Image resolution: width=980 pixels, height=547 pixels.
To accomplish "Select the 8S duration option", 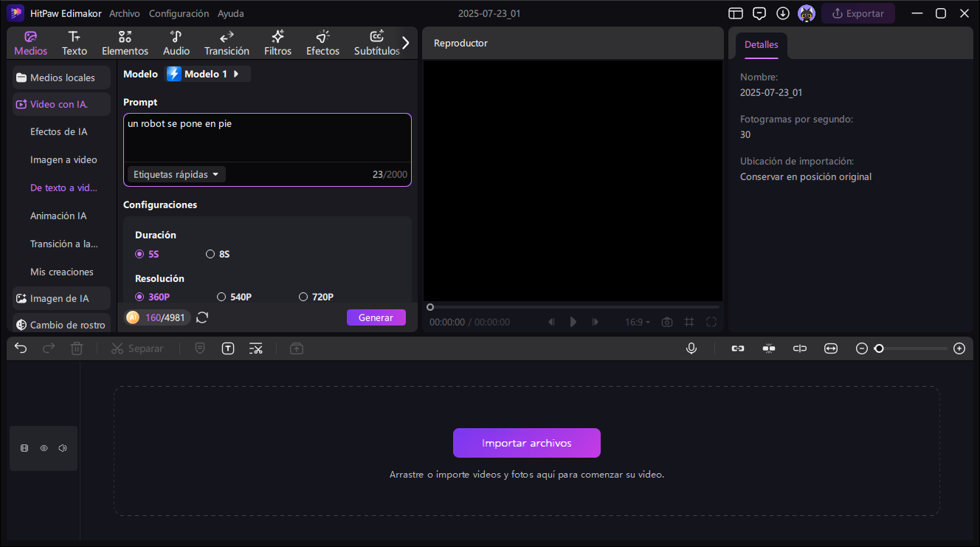I will pyautogui.click(x=218, y=254).
